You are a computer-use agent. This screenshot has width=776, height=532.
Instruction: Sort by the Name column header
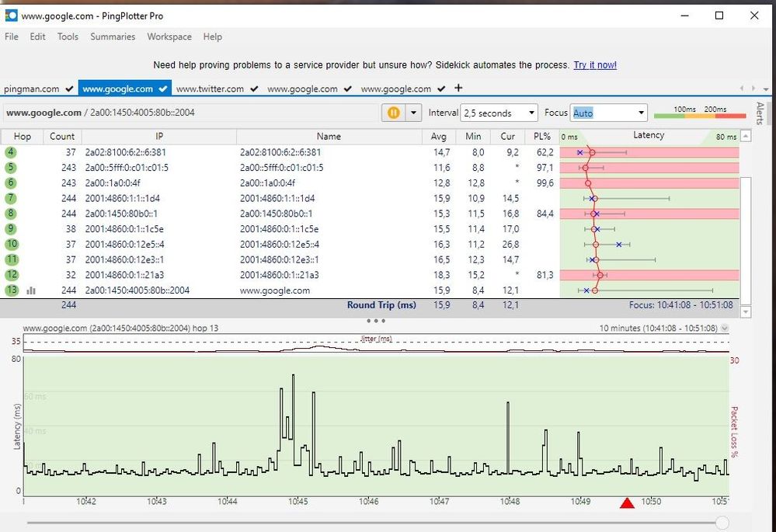(329, 136)
